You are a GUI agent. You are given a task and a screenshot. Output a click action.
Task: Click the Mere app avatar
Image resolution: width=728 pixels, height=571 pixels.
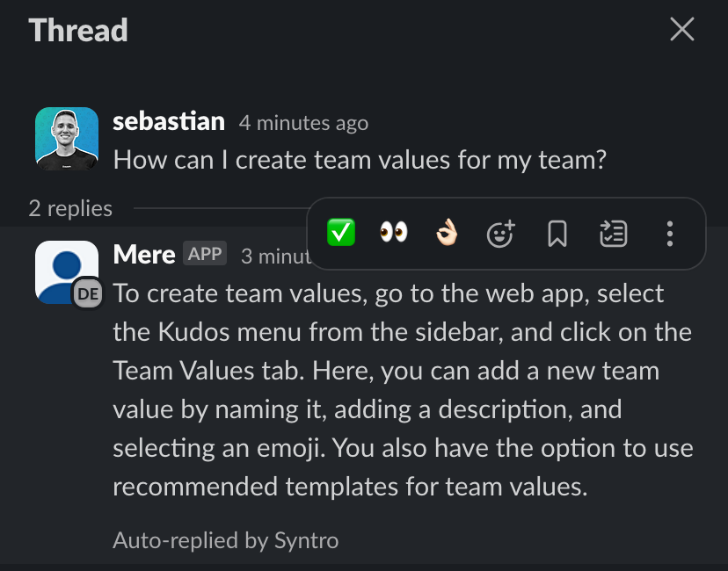(x=67, y=271)
